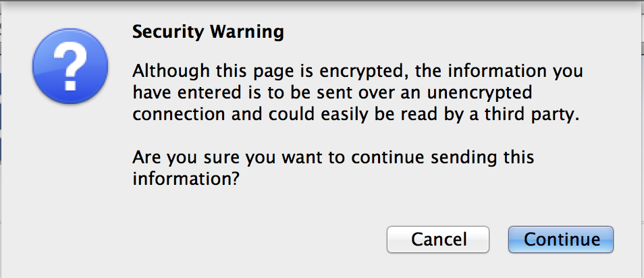Click the final word 'information?'
The height and width of the screenshot is (278, 644).
pos(185,180)
